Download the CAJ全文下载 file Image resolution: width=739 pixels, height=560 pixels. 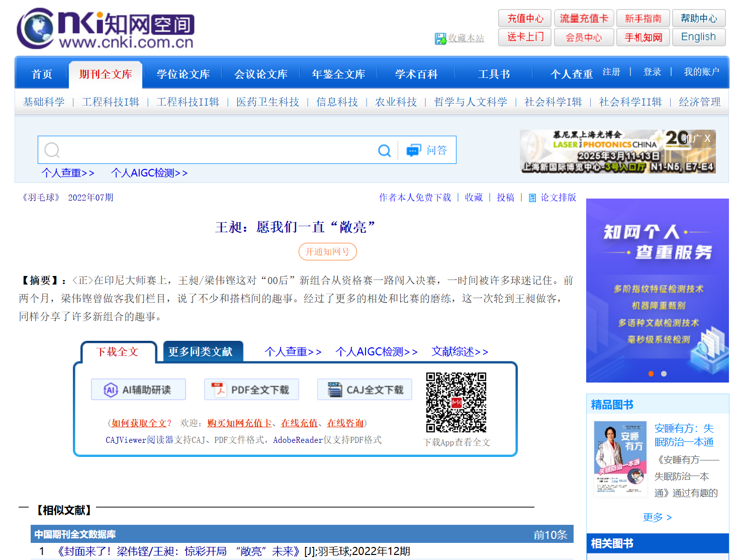coord(364,390)
